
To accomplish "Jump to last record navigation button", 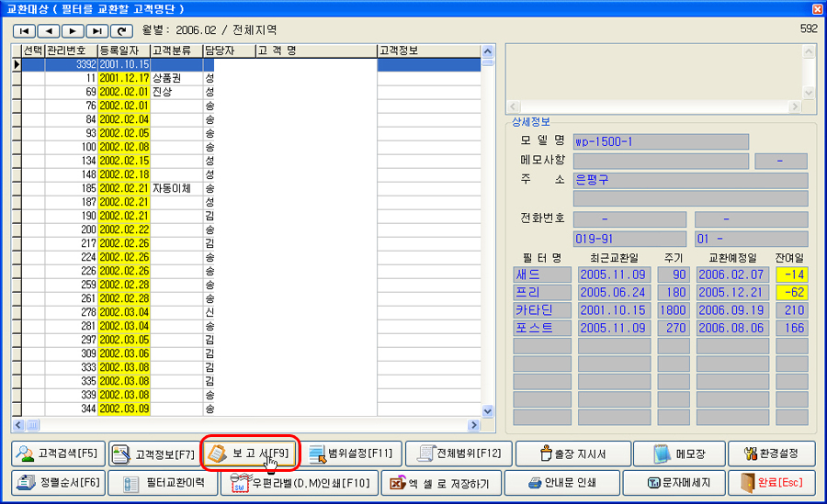I will tap(97, 31).
